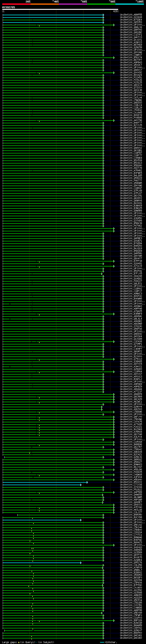This screenshot has width=146, height=644.
Task: Select hit label UniRef100_Q4UDE7
Action: 131,502
